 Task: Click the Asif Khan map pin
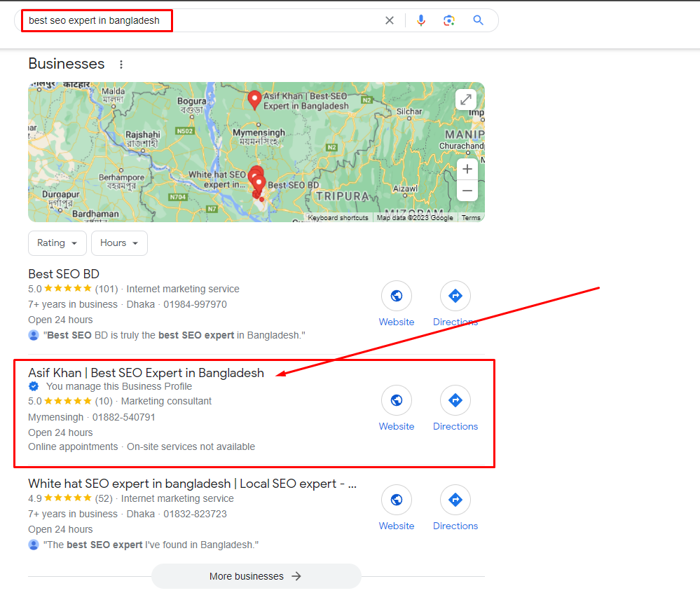(254, 100)
